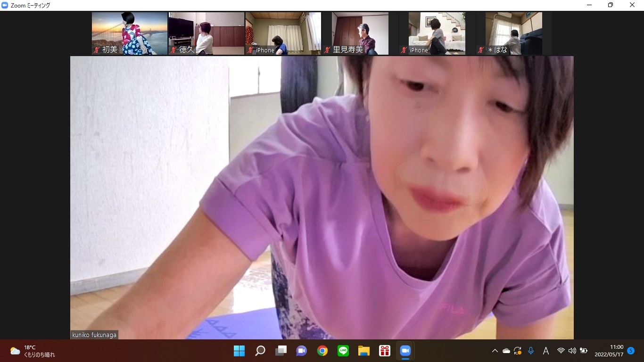Viewport: 644px width, 362px height.
Task: Click muted microphone icon on ＊はな tile
Action: point(481,50)
